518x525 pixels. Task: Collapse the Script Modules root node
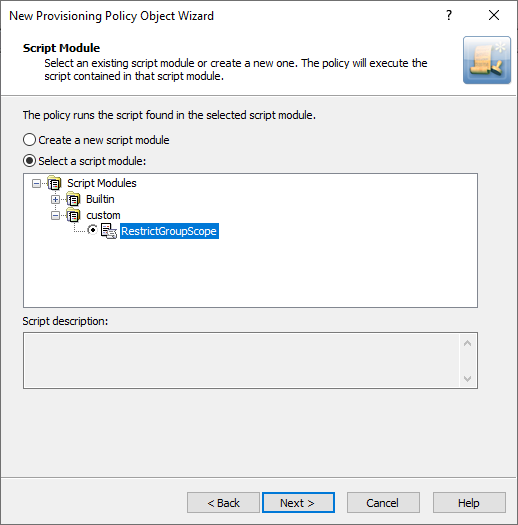36,183
